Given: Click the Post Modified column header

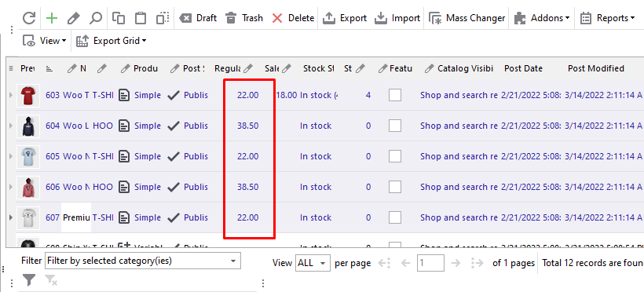Looking at the screenshot, I should click(x=596, y=68).
